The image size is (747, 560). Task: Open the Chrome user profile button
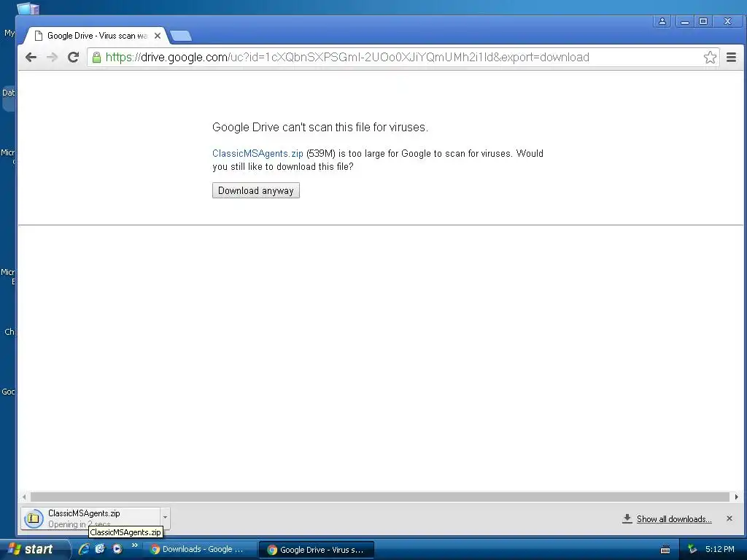pos(662,21)
